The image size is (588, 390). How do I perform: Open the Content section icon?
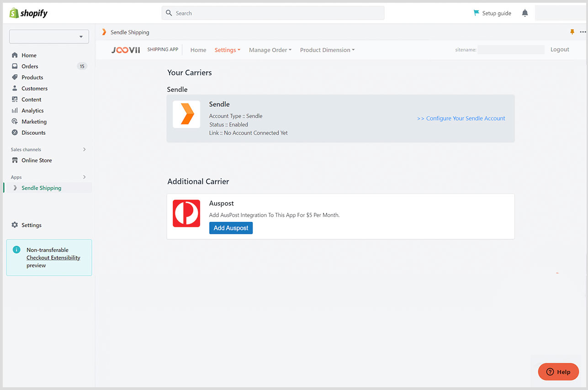click(x=16, y=99)
